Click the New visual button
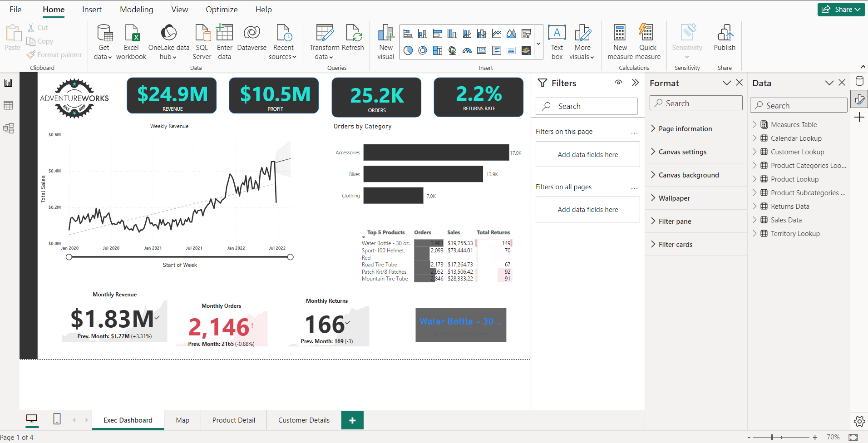Screen dimensions: 868x443 [386, 42]
